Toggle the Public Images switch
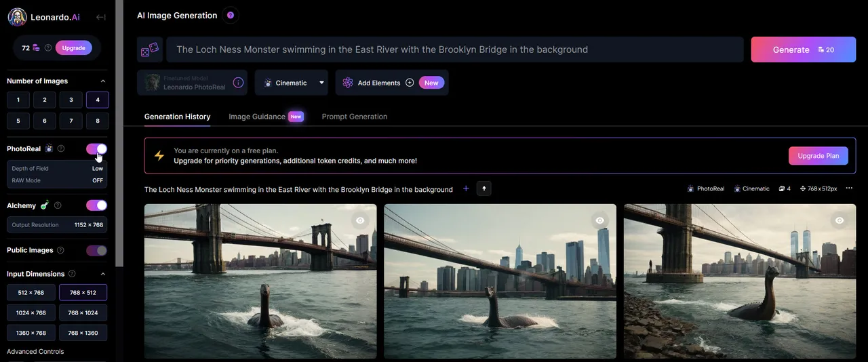868x362 pixels. pos(96,250)
